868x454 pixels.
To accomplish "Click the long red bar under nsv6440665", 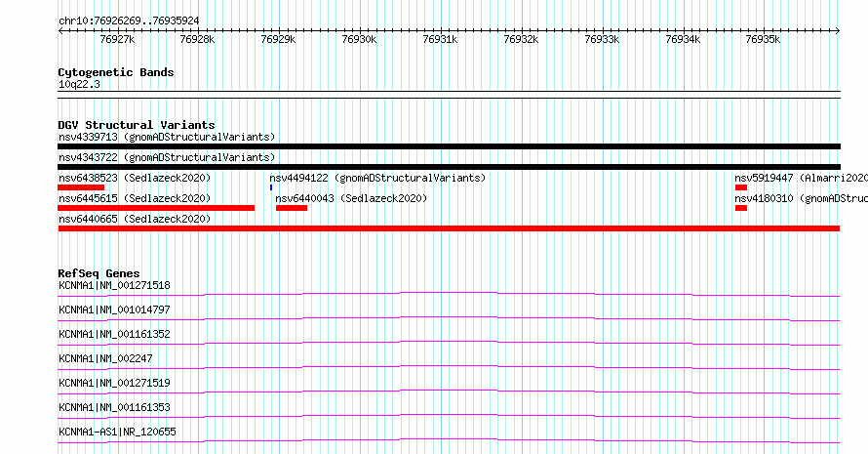I will pyautogui.click(x=449, y=228).
